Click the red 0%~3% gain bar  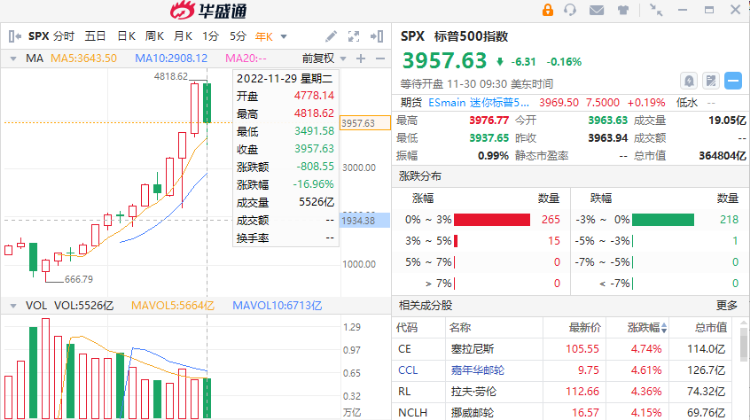(x=492, y=220)
